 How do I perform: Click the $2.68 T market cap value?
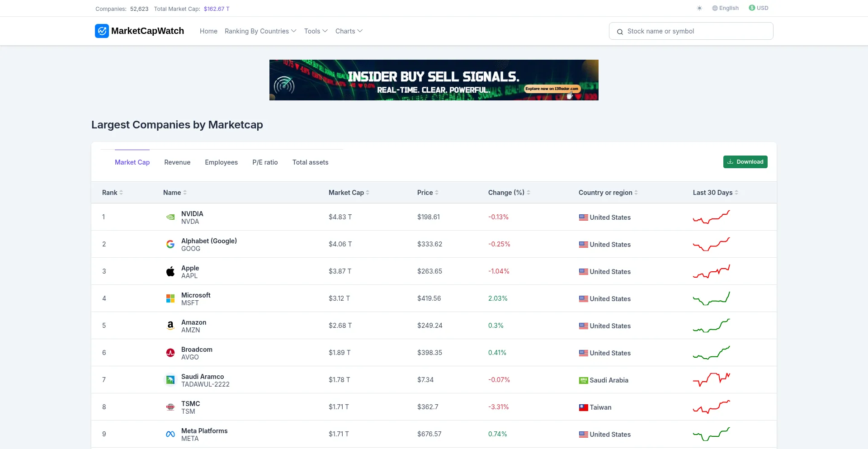point(340,326)
